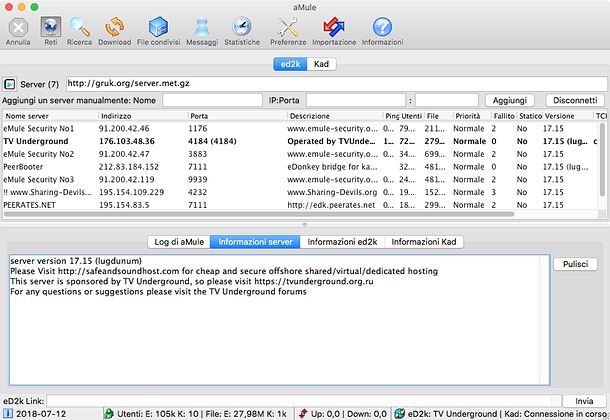The image size is (610, 420).
Task: Click the Invia button
Action: pos(584,401)
